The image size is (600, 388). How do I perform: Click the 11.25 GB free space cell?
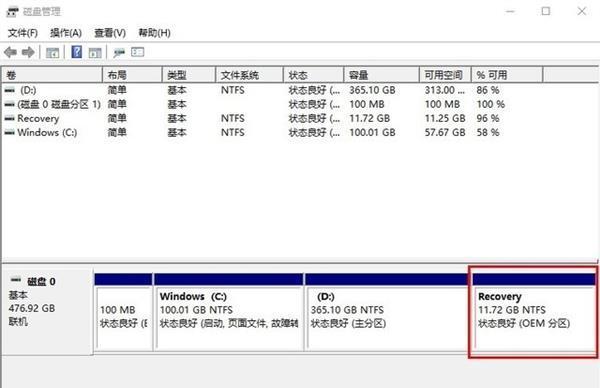(445, 118)
